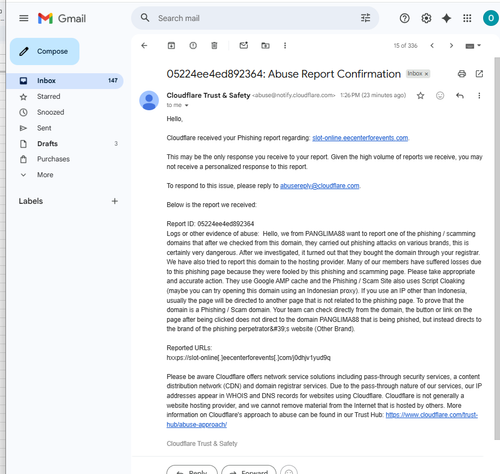Image resolution: width=500 pixels, height=474 pixels.
Task: Open the Google apps grid
Action: coord(467,18)
